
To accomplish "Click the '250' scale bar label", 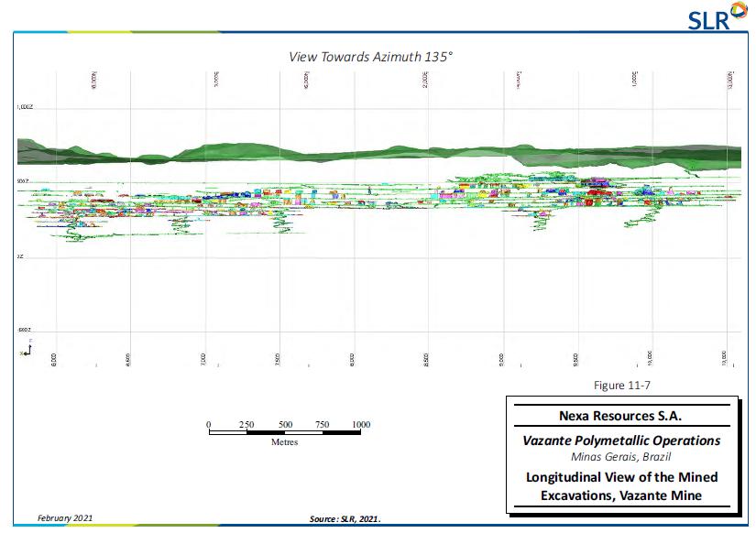I will 247,425.
